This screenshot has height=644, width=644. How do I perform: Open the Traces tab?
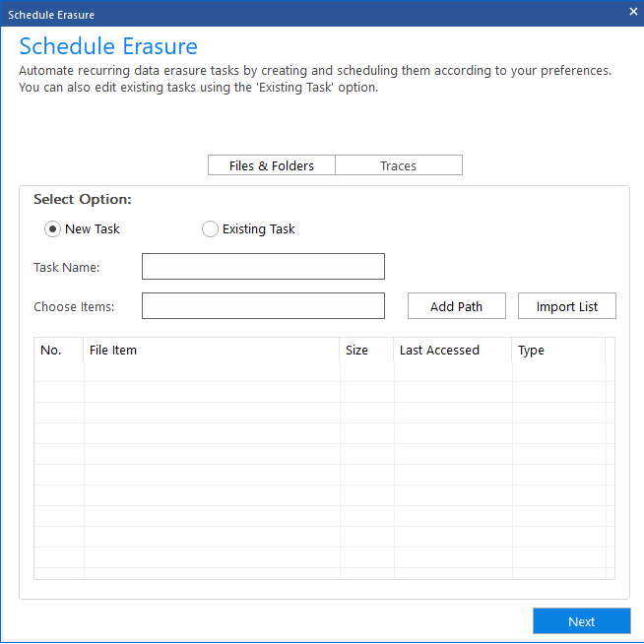point(399,165)
